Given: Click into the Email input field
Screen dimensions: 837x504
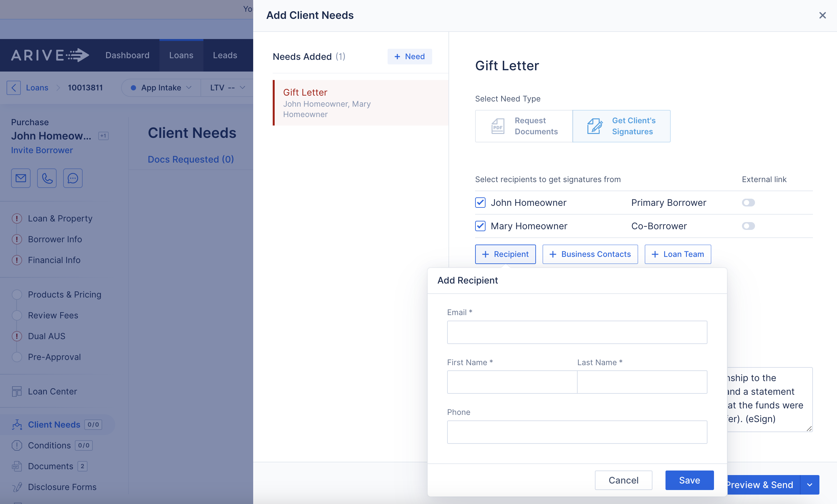Looking at the screenshot, I should click(577, 332).
